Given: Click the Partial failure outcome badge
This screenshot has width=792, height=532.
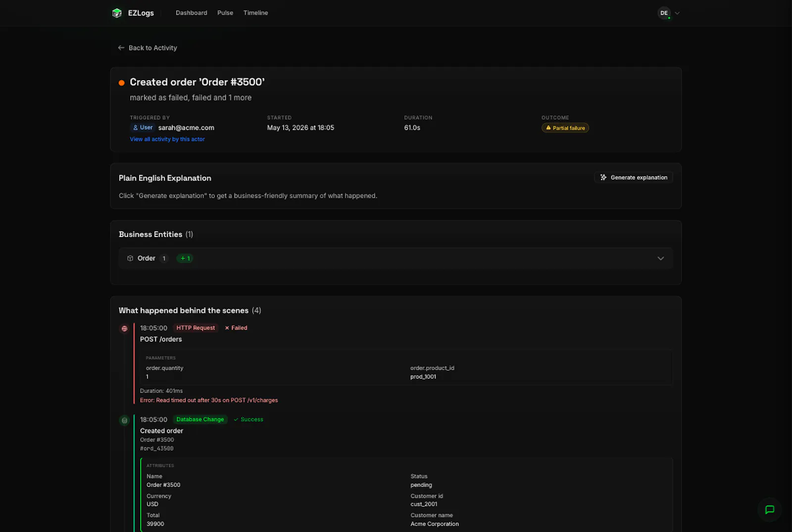Looking at the screenshot, I should 565,128.
